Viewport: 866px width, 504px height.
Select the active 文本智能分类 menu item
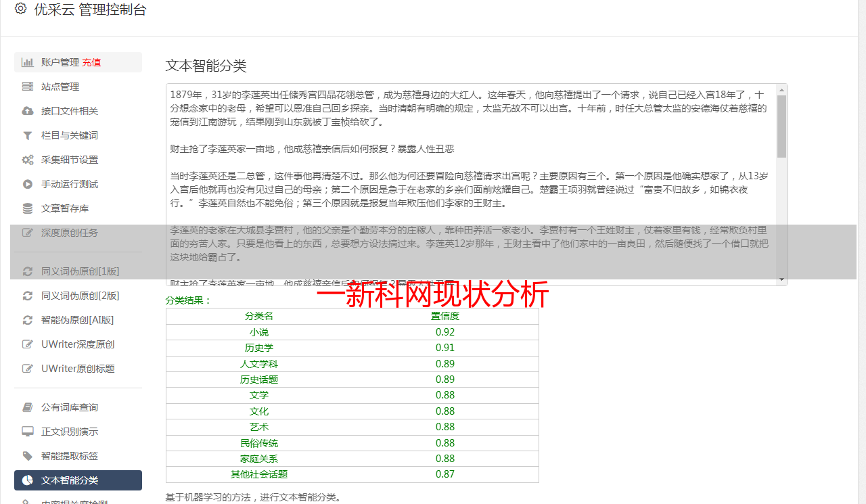click(x=78, y=480)
